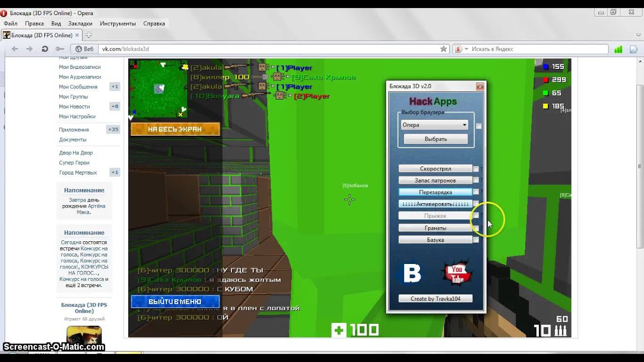The image size is (644, 362).
Task: Click the Скорострел button
Action: pyautogui.click(x=436, y=169)
